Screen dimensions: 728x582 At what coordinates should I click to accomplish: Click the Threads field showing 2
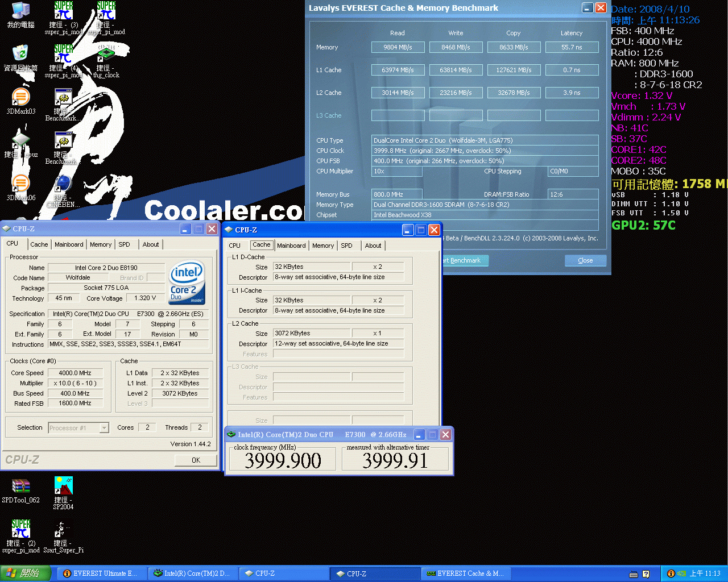(x=200, y=427)
